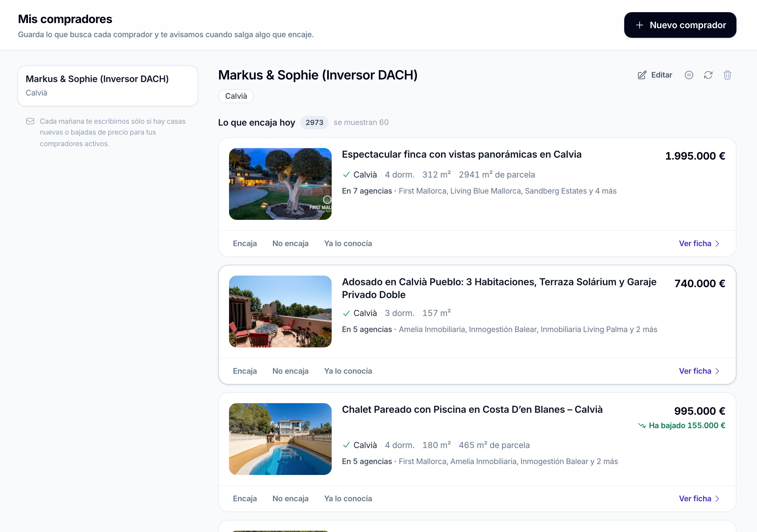The height and width of the screenshot is (532, 757).
Task: Mark the Chalet Pareado as No encaja
Action: tap(290, 498)
